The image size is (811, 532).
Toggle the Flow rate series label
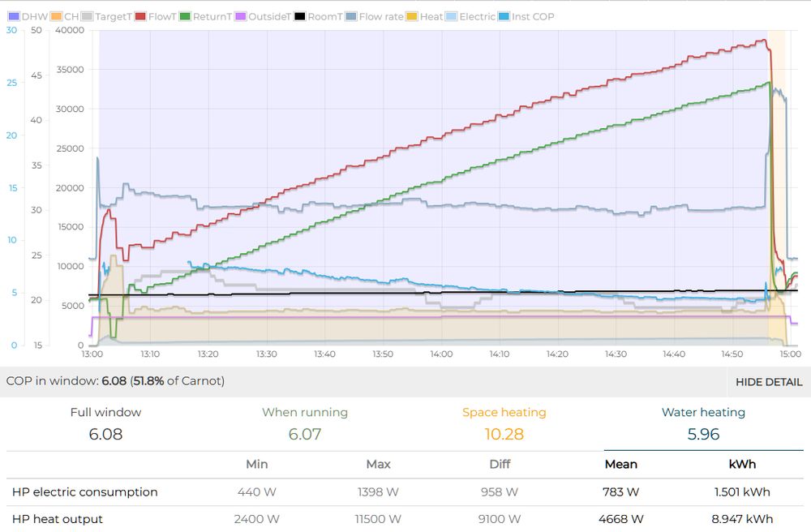(x=381, y=16)
